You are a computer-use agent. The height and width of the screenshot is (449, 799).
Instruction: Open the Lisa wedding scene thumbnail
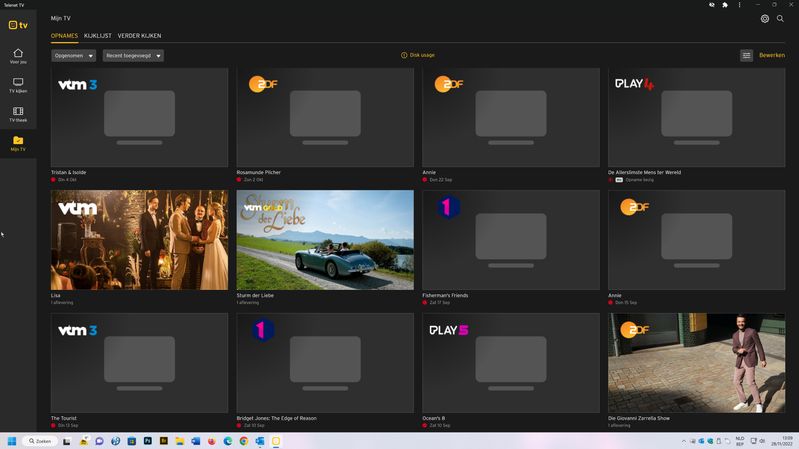pos(139,240)
